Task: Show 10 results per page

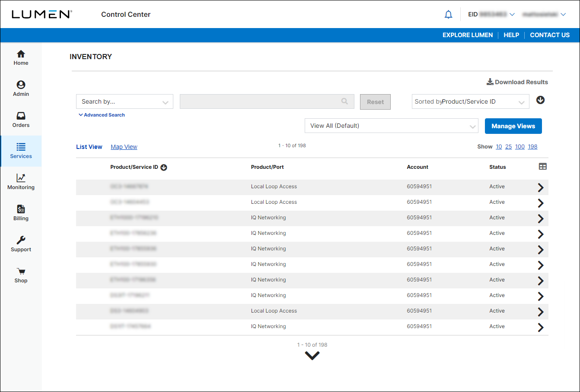Action: coord(499,147)
